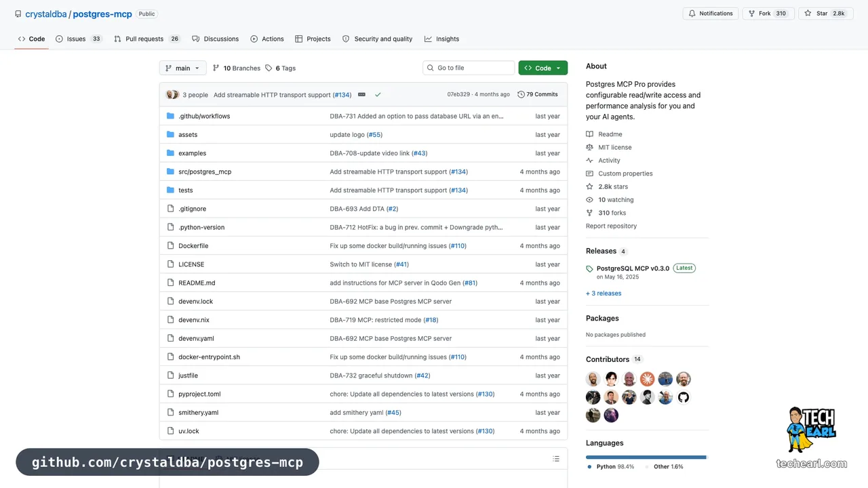Open the Pull requests tab
This screenshot has height=488, width=868.
(x=147, y=39)
